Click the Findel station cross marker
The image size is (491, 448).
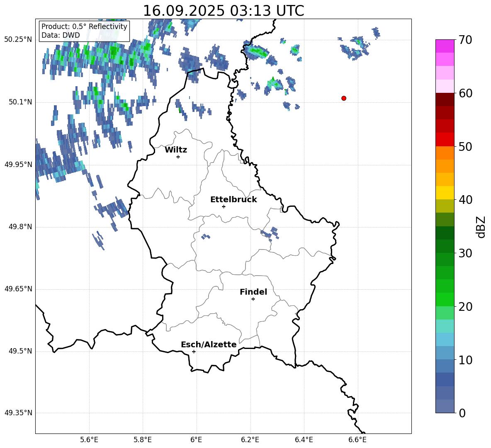pyautogui.click(x=253, y=299)
